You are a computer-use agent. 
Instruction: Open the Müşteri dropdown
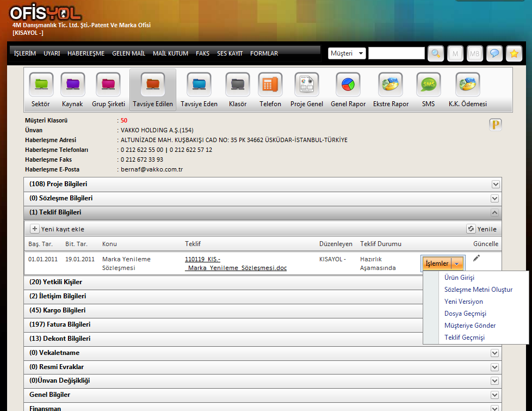point(347,53)
